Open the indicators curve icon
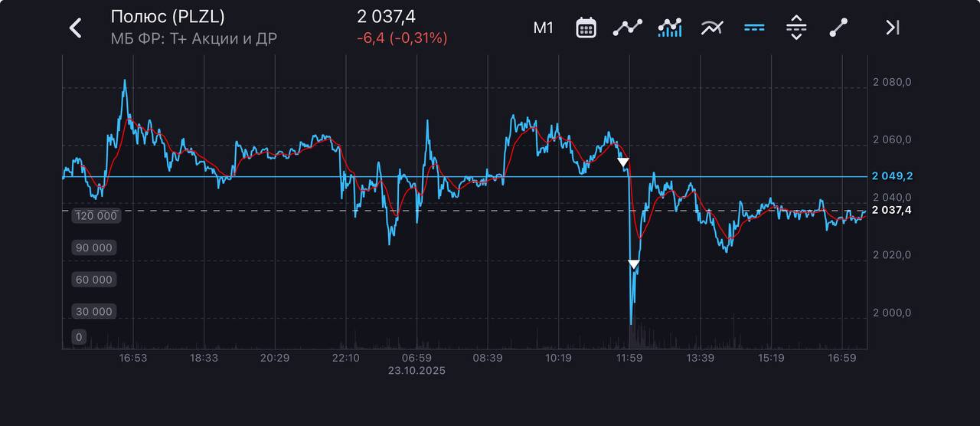The height and width of the screenshot is (426, 980). pyautogui.click(x=712, y=28)
